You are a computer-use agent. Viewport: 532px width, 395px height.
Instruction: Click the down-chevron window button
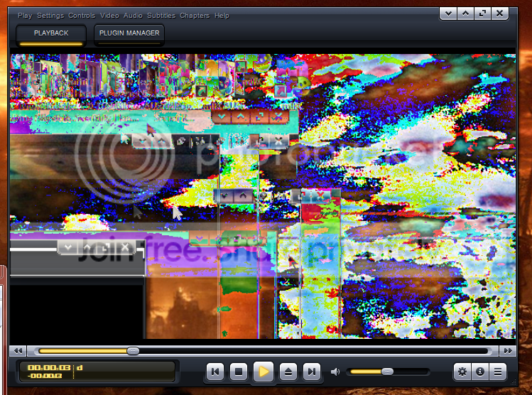[448, 13]
